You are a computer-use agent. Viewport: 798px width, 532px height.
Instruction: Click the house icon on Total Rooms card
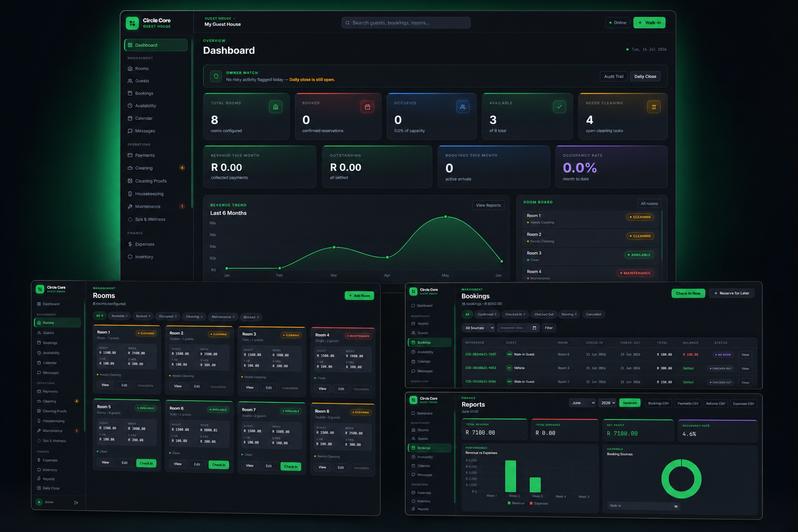click(x=276, y=107)
